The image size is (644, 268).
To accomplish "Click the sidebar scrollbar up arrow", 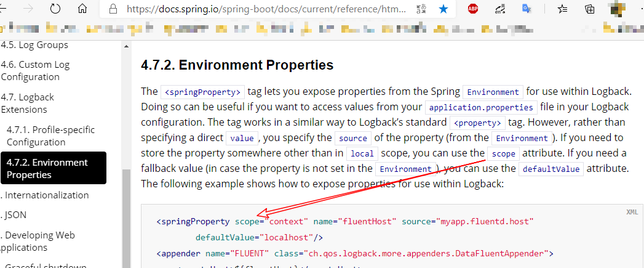I will click(126, 46).
